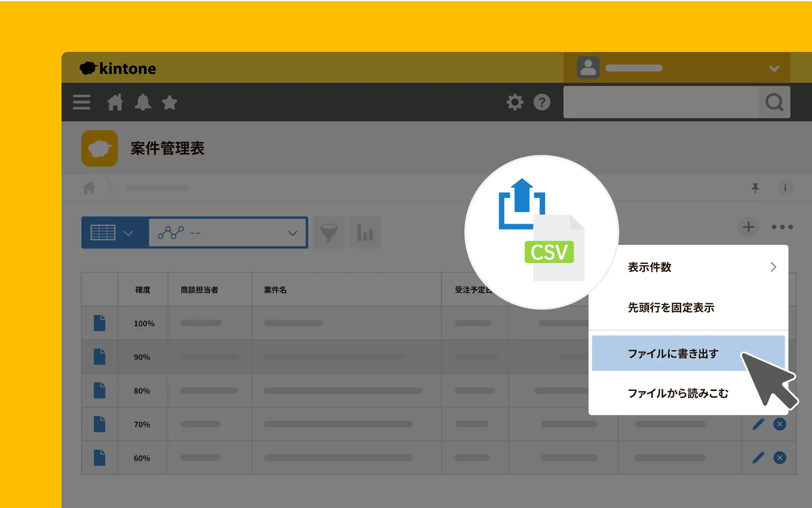Image resolution: width=812 pixels, height=508 pixels.
Task: Open the hamburger menu icon
Action: pos(82,102)
